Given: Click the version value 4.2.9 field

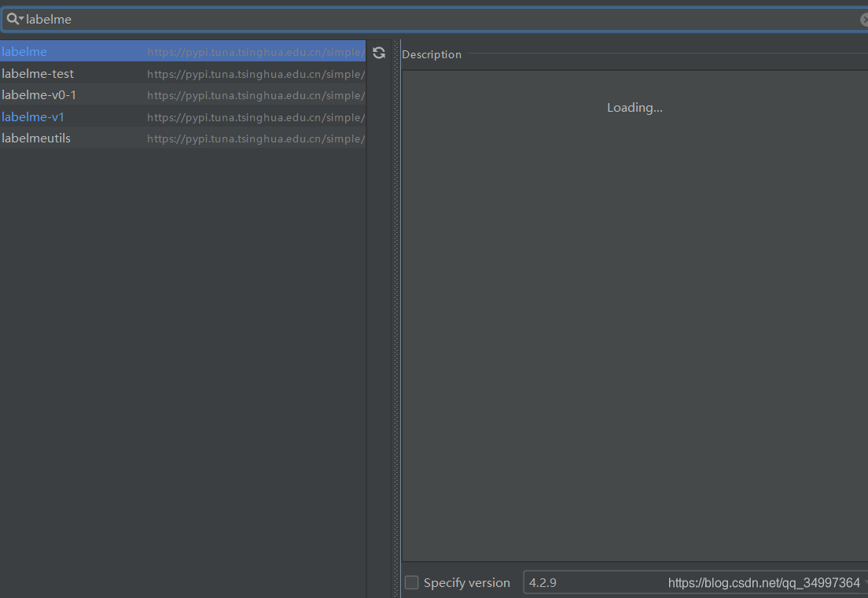Looking at the screenshot, I should click(542, 582).
